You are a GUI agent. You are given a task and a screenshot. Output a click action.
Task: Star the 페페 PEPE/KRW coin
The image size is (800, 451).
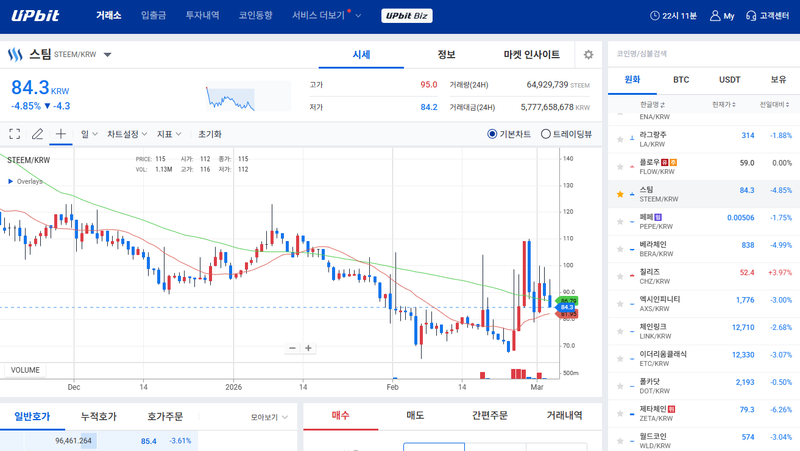pos(620,221)
